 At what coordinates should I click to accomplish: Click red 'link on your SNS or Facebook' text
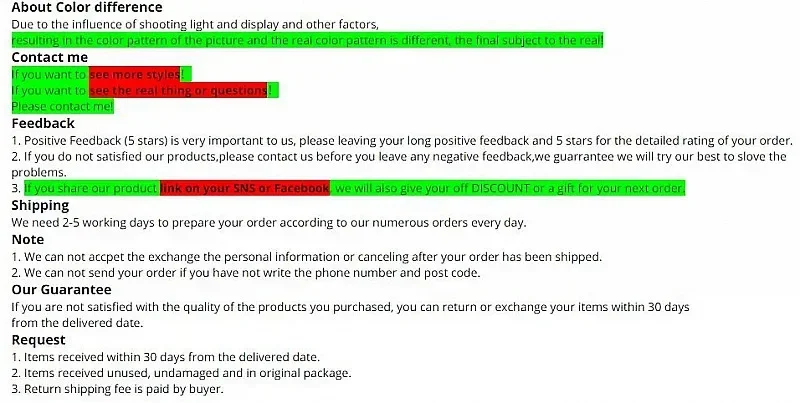pyautogui.click(x=245, y=188)
